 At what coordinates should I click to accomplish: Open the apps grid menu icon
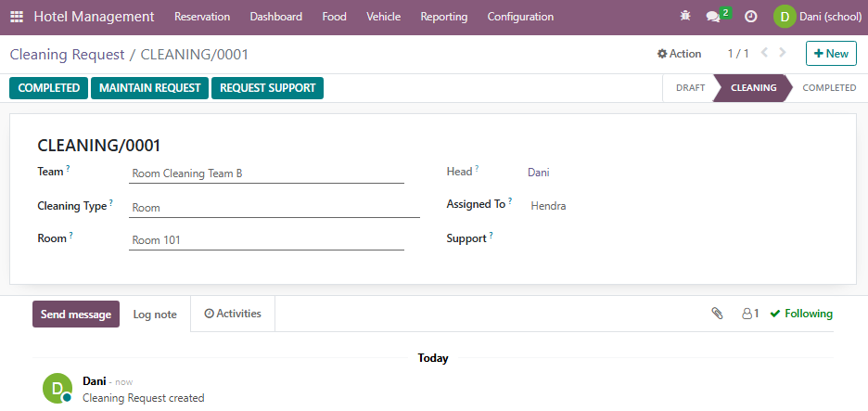pyautogui.click(x=17, y=17)
